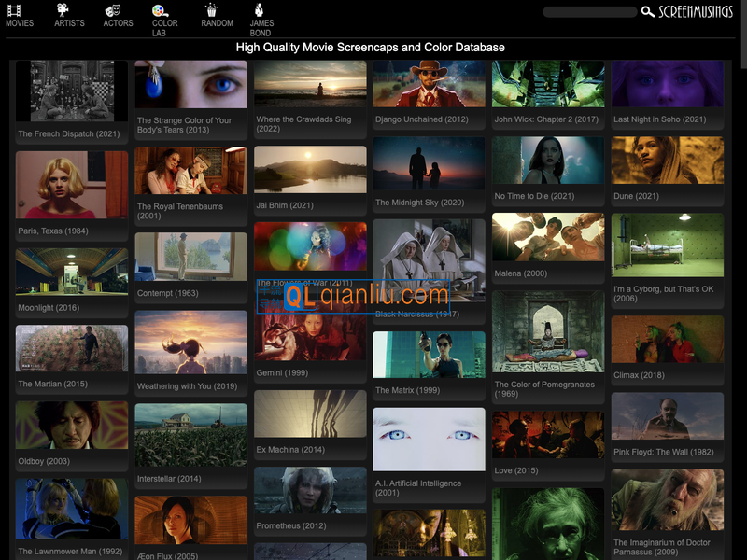
Task: Open Weathering with You (2019) thumbnail
Action: point(190,343)
